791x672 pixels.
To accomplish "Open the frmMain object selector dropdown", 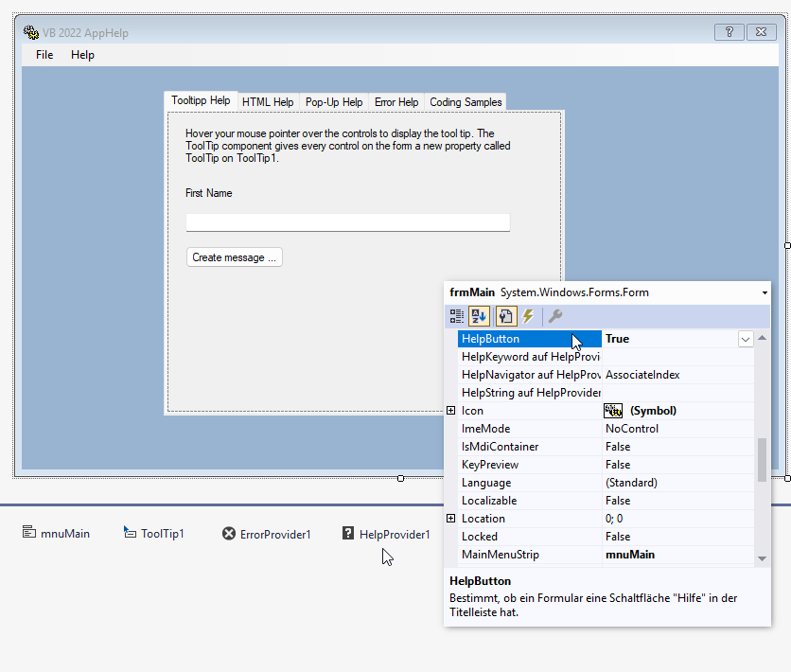I will pos(764,293).
